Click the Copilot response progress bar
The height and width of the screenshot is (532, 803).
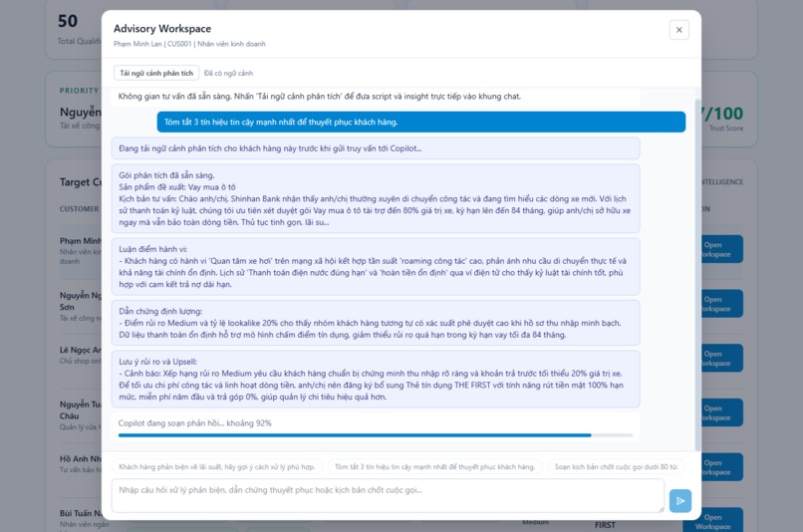(376, 435)
